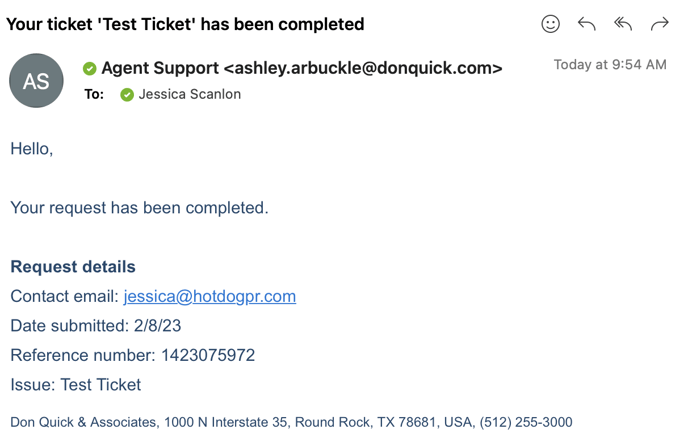Click green status badge beside Jessica Scanlon
Screen dimensions: 688x446
[127, 95]
